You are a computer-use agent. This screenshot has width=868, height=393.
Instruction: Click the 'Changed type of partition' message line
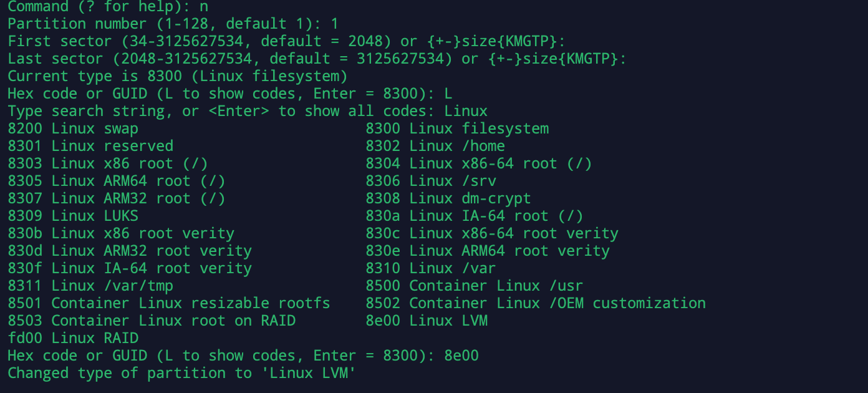181,373
